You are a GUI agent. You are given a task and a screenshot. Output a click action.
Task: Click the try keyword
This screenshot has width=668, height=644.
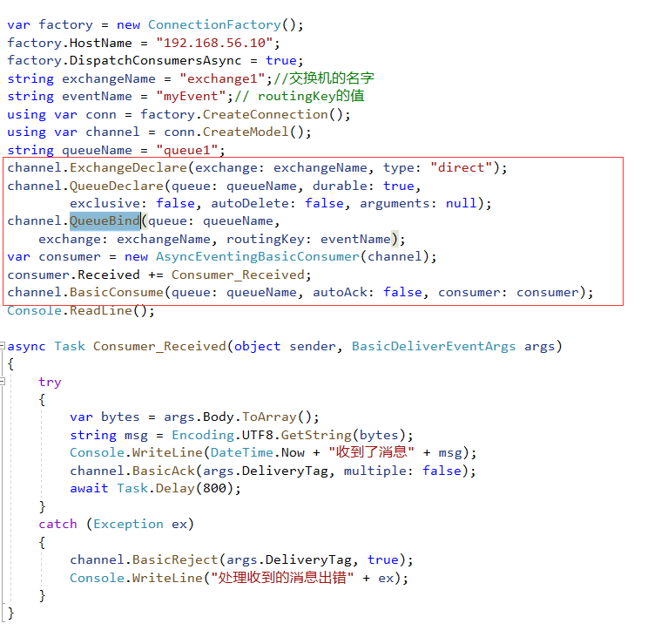(50, 382)
